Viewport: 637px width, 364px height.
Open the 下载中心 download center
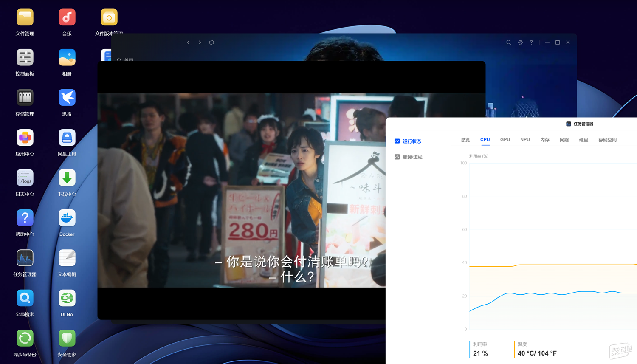(67, 178)
